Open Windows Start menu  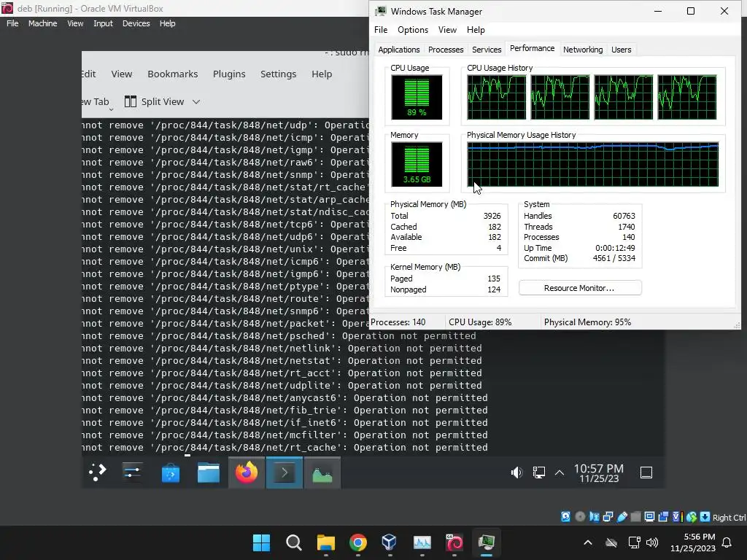tap(261, 542)
